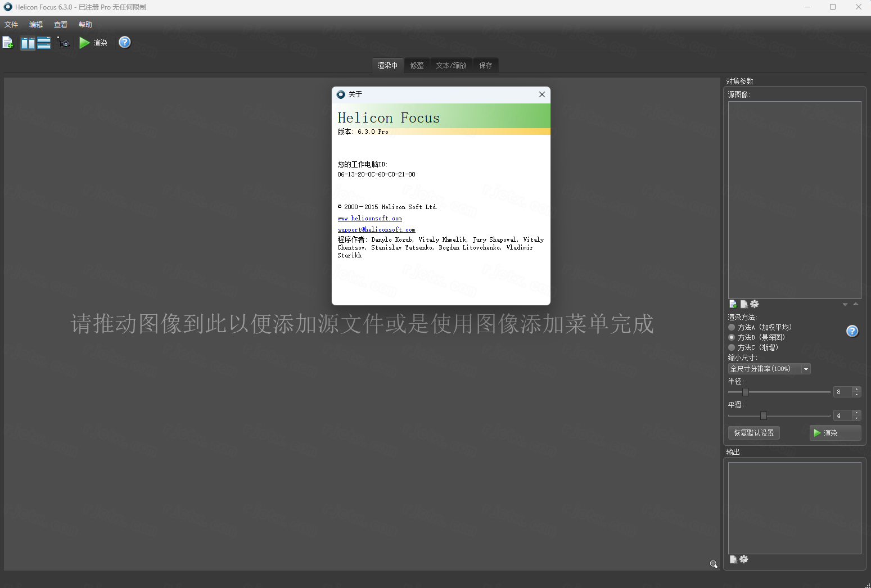871x588 pixels.
Task: Click the 平滑 slider handle
Action: pyautogui.click(x=764, y=415)
